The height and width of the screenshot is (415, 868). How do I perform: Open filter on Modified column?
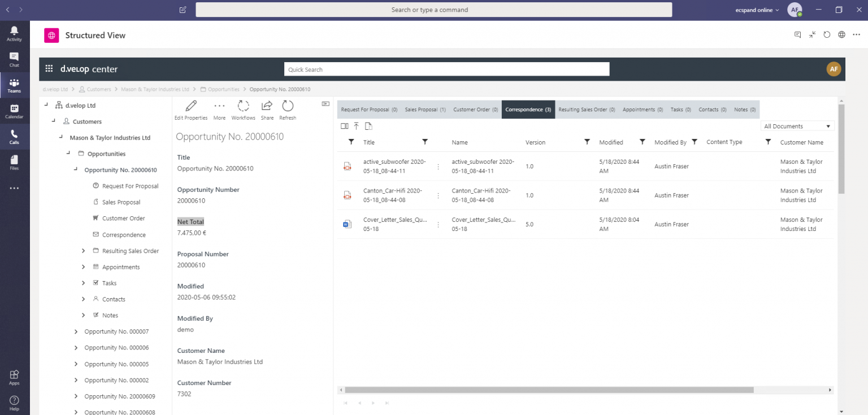tap(642, 142)
